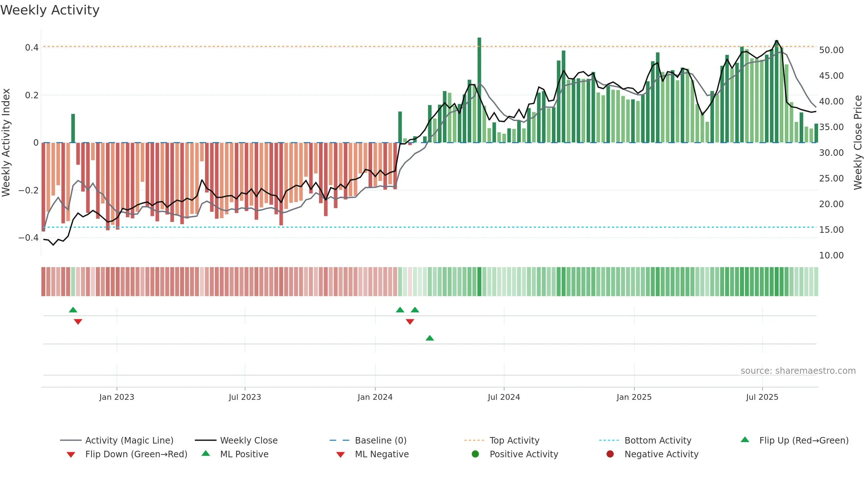Click the red triangle icon beside Flip Down legend
Screen dimensions: 868x488
tap(71, 455)
